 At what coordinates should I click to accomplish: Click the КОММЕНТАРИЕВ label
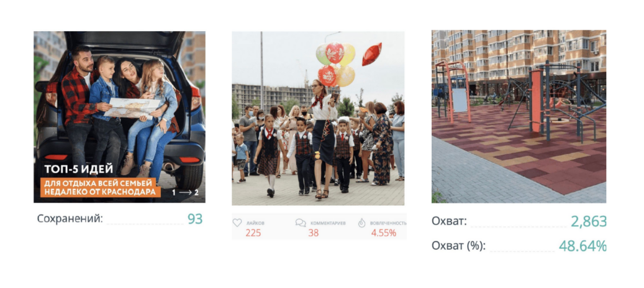click(328, 223)
